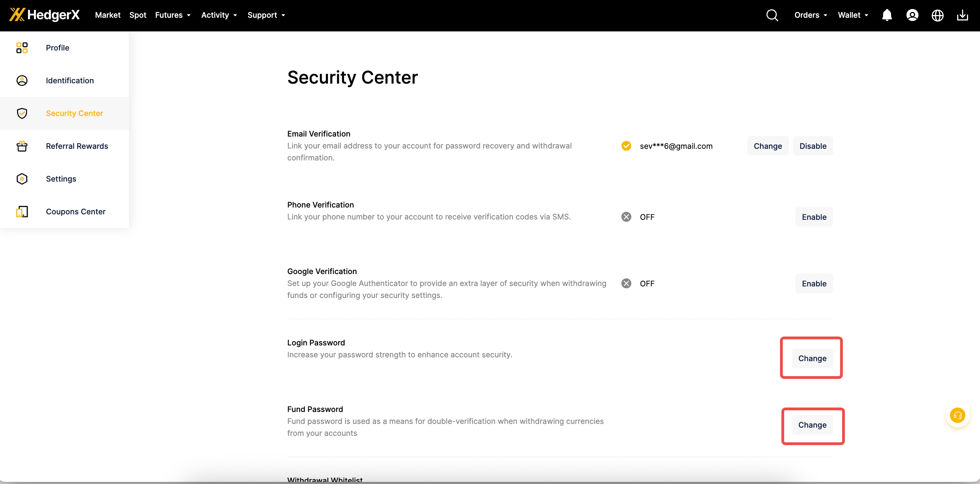Change the Fund Password
Image resolution: width=980 pixels, height=484 pixels.
[x=812, y=425]
